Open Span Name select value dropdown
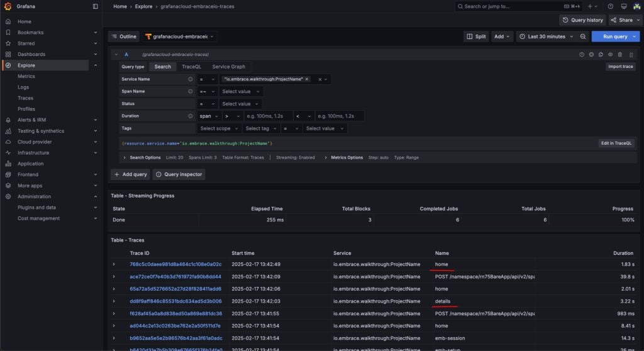This screenshot has width=644, height=351. (241, 92)
